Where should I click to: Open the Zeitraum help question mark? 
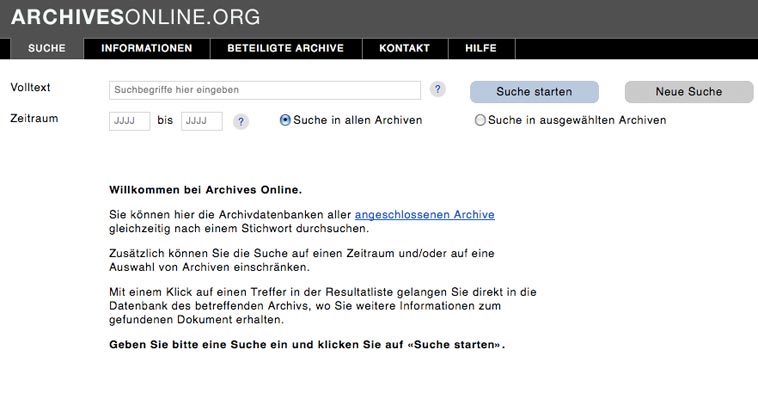[x=241, y=121]
